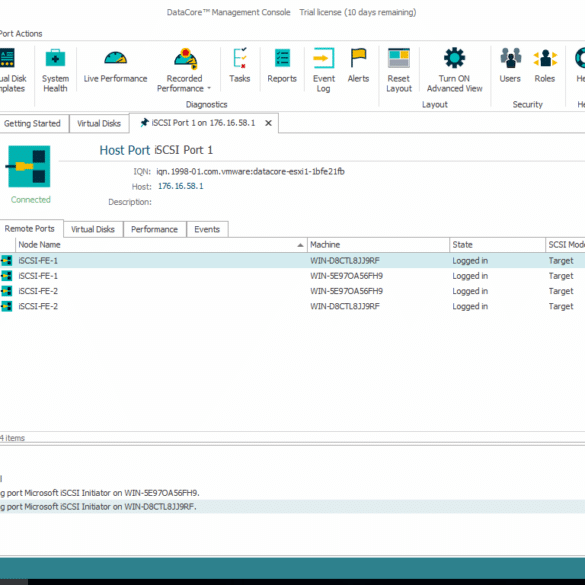Click the Connected status label
585x585 pixels.
31,200
